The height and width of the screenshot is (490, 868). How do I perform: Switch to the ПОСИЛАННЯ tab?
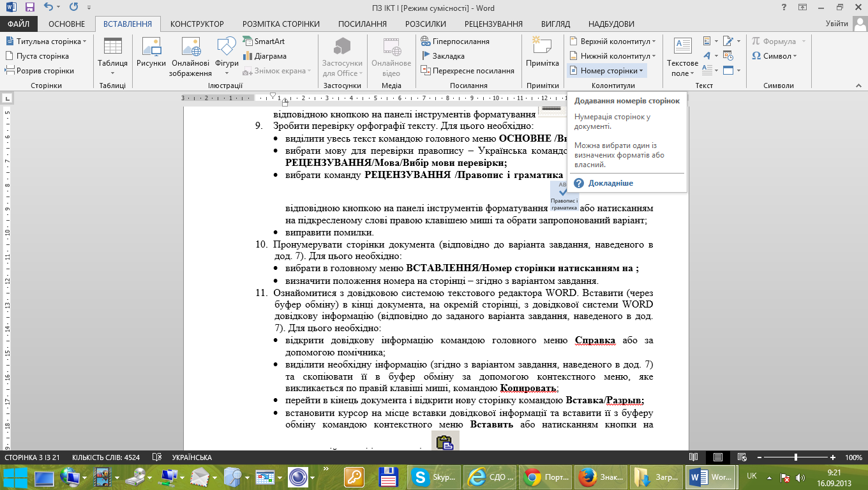[x=363, y=24]
